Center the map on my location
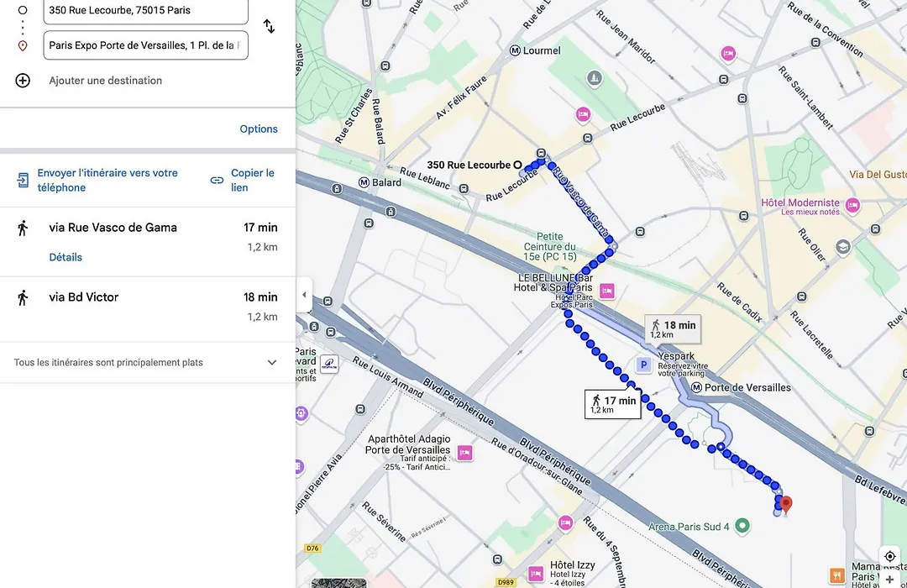 [x=890, y=557]
